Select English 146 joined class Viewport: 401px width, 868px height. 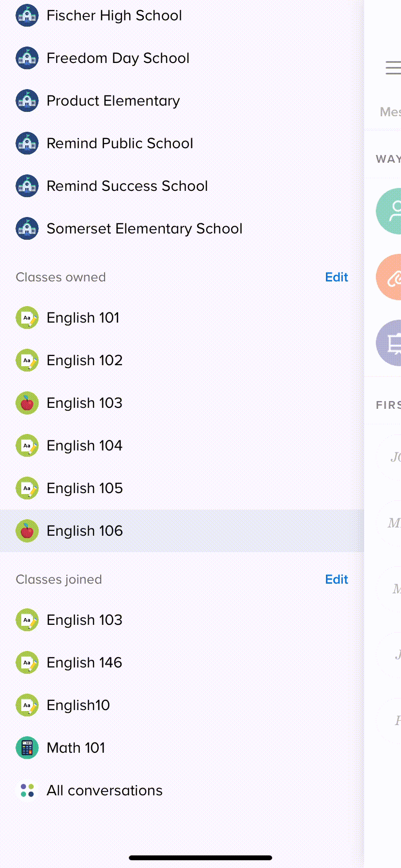tap(84, 663)
